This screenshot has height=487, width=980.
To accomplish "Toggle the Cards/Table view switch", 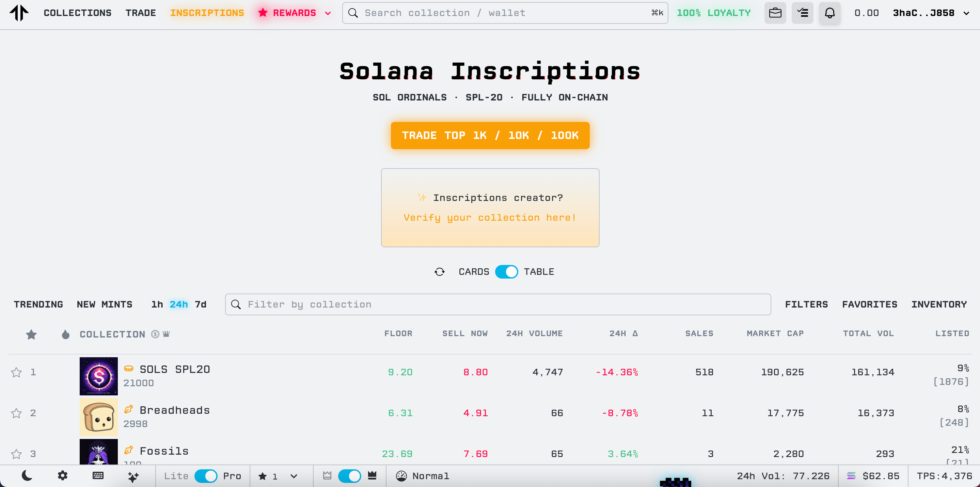I will point(506,272).
